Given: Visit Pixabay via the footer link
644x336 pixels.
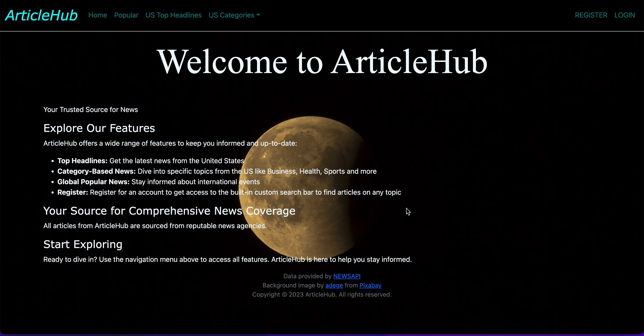Looking at the screenshot, I should coord(370,285).
